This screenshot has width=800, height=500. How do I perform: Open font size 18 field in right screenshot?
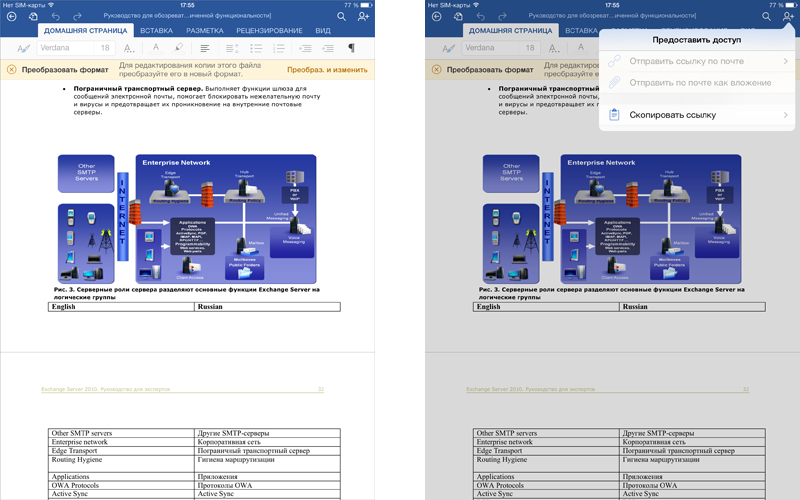click(530, 48)
